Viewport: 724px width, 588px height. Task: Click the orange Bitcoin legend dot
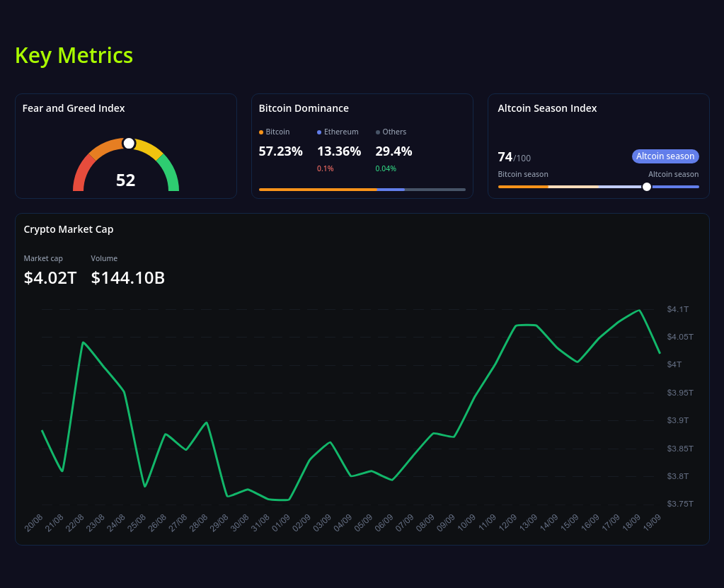261,132
